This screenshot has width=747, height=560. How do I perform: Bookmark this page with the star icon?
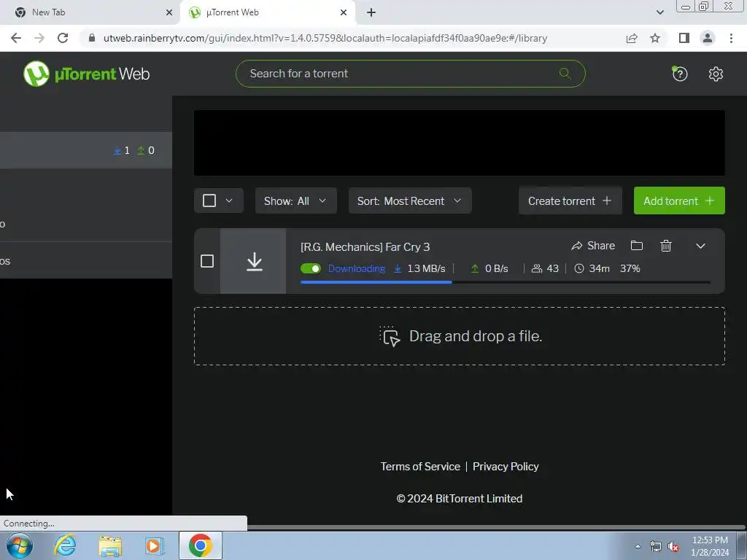[655, 38]
